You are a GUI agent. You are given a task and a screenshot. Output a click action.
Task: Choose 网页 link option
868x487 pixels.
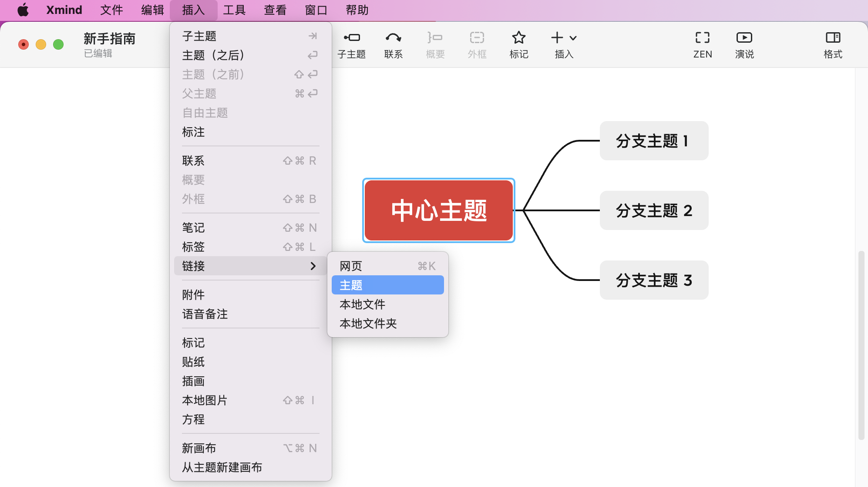point(387,266)
